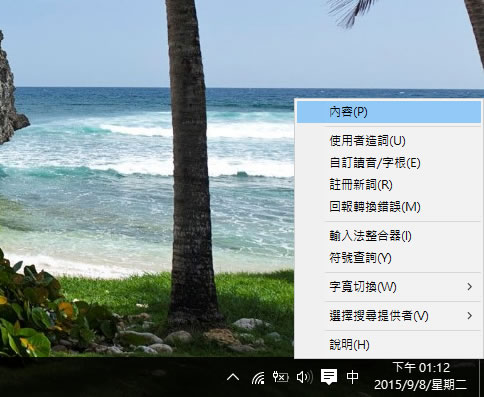The width and height of the screenshot is (484, 397).
Task: Open 輸入法整合器(I) from the menu
Action: [x=389, y=236]
